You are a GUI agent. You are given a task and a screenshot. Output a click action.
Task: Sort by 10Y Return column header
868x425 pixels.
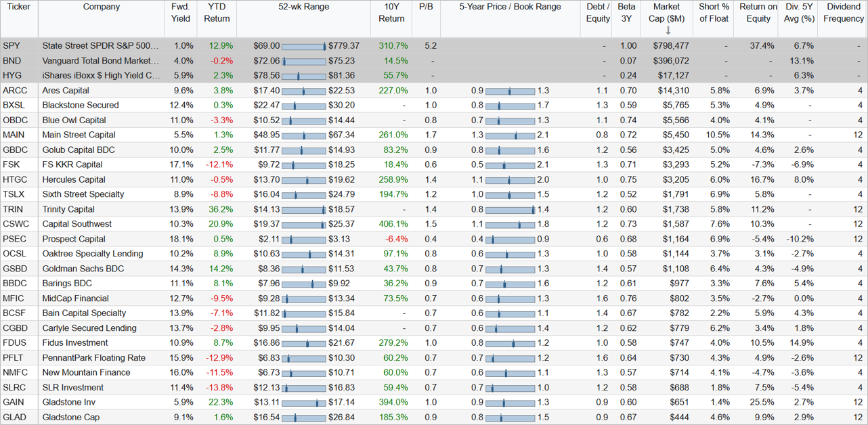click(x=391, y=13)
